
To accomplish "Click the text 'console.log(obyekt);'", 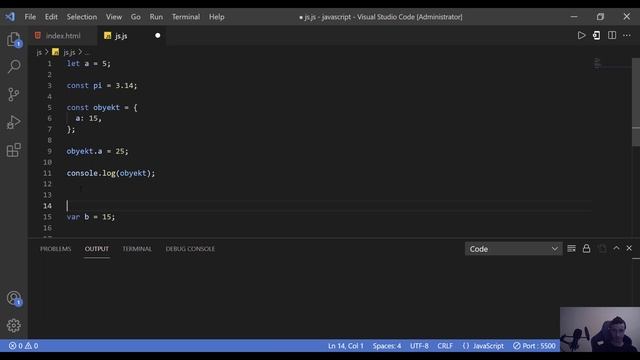I will 111,173.
